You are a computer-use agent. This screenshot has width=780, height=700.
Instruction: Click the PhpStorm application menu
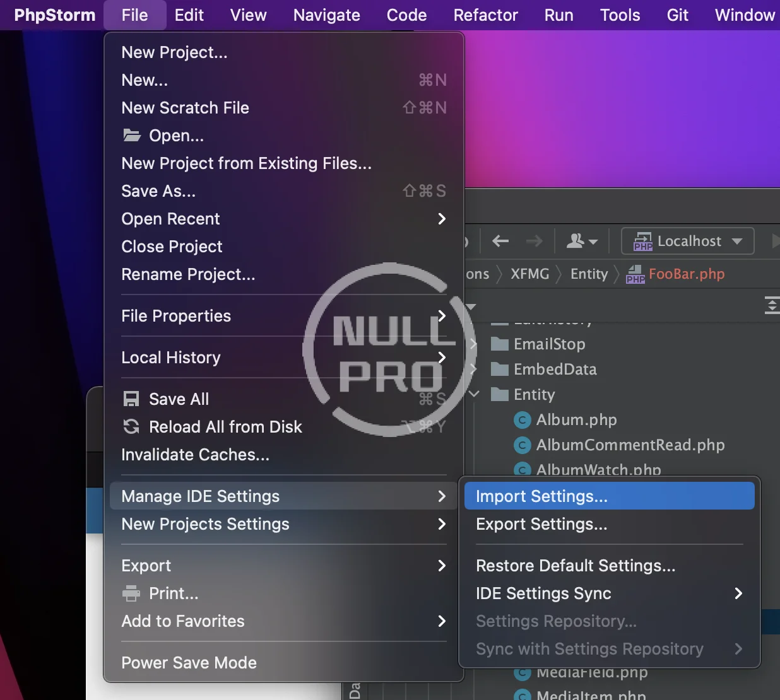54,15
